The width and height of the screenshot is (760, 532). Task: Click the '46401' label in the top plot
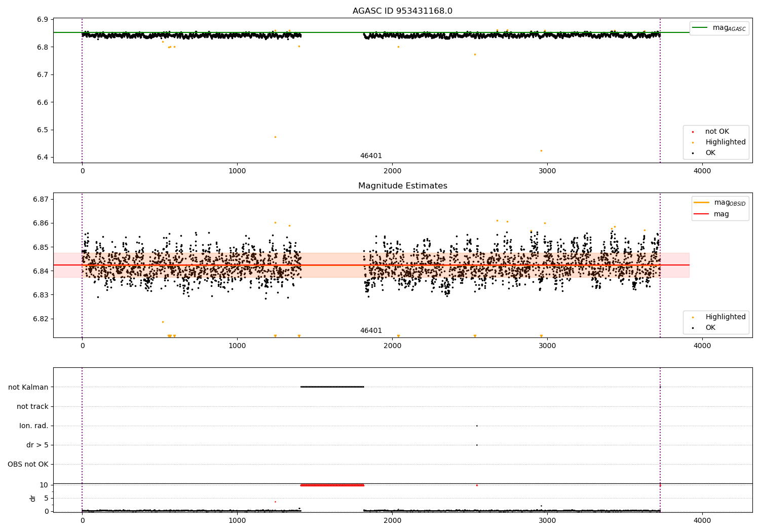371,156
